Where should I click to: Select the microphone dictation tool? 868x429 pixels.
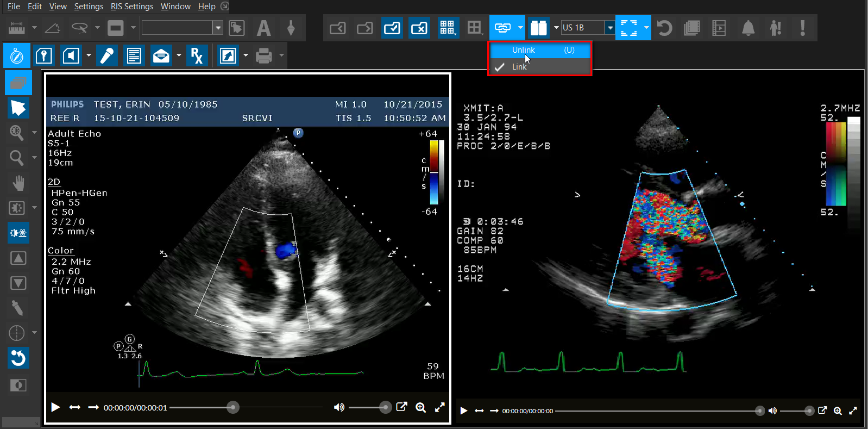point(107,55)
